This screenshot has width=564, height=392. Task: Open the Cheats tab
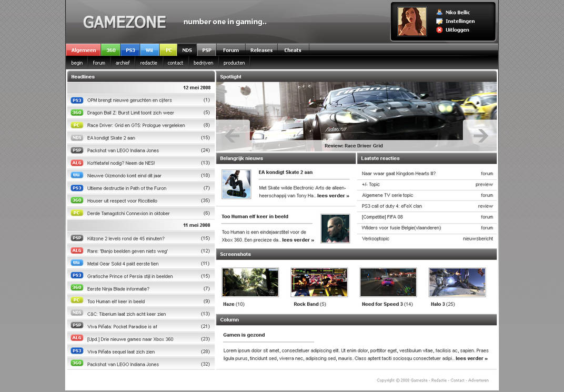tap(293, 50)
